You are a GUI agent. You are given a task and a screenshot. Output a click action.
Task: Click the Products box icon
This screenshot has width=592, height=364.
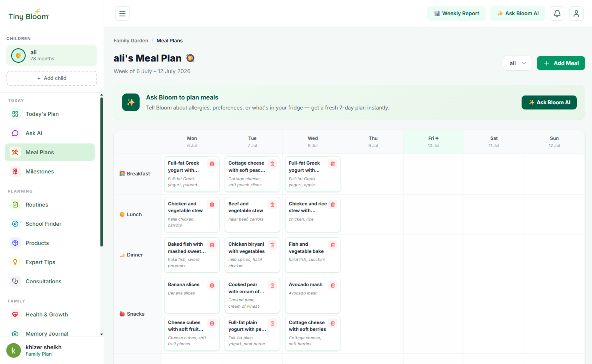pos(15,243)
